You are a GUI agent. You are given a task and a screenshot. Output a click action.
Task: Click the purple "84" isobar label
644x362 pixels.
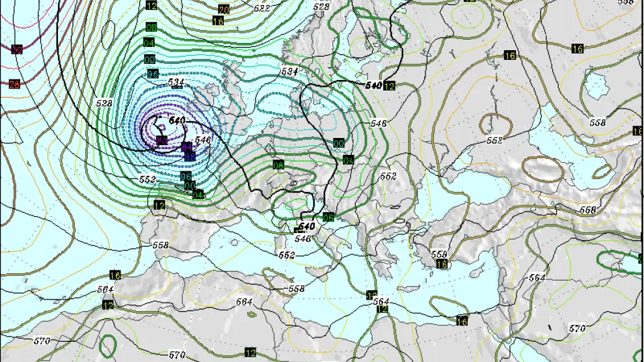187,147
